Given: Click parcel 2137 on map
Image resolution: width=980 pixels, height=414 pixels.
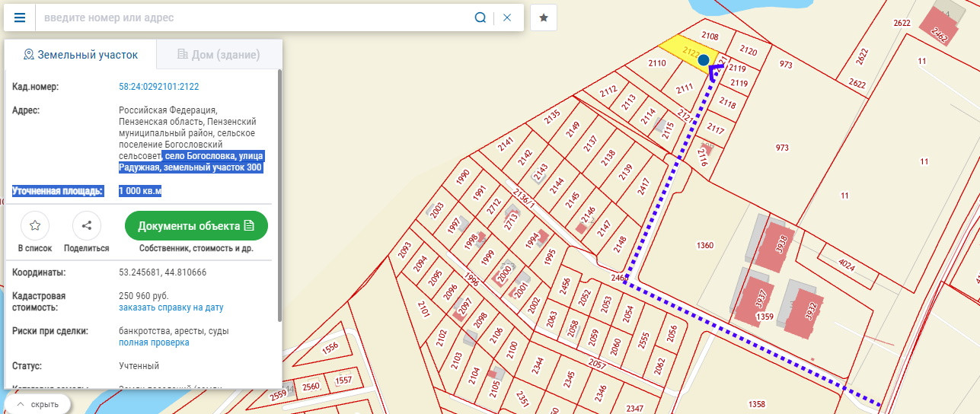Looking at the screenshot, I should click(591, 142).
